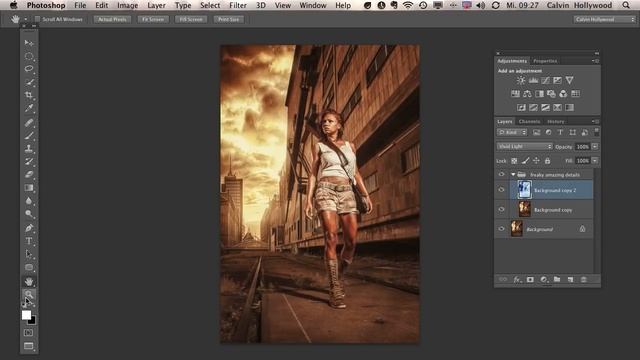The image size is (640, 360).
Task: Add a Vibrance adjustment
Action: (569, 80)
